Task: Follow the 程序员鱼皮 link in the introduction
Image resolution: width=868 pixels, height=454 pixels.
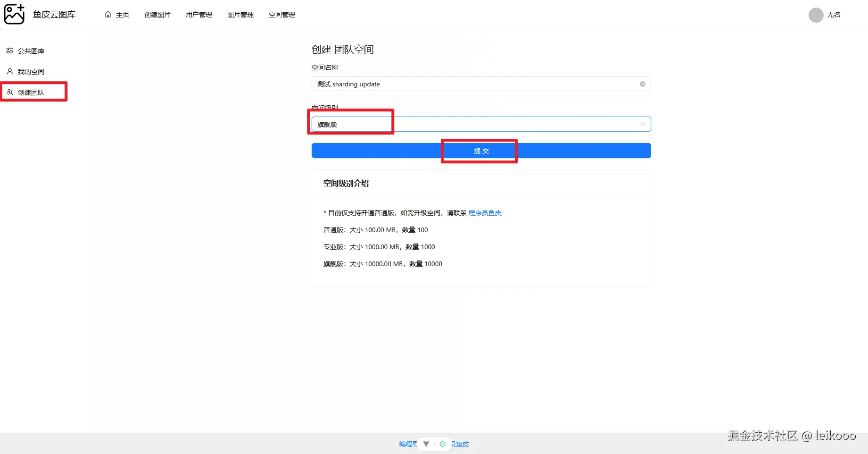Action: click(485, 213)
